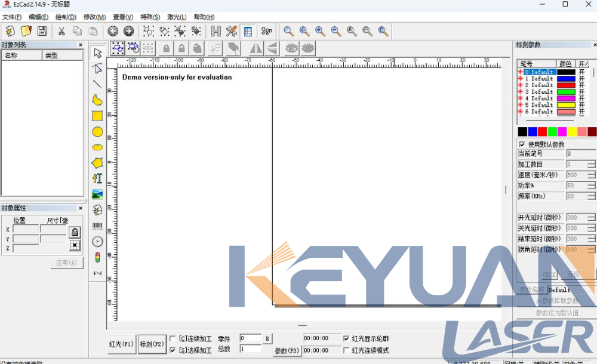Open the hatch (H) tool
The width and height of the screenshot is (597, 364).
pos(216,31)
